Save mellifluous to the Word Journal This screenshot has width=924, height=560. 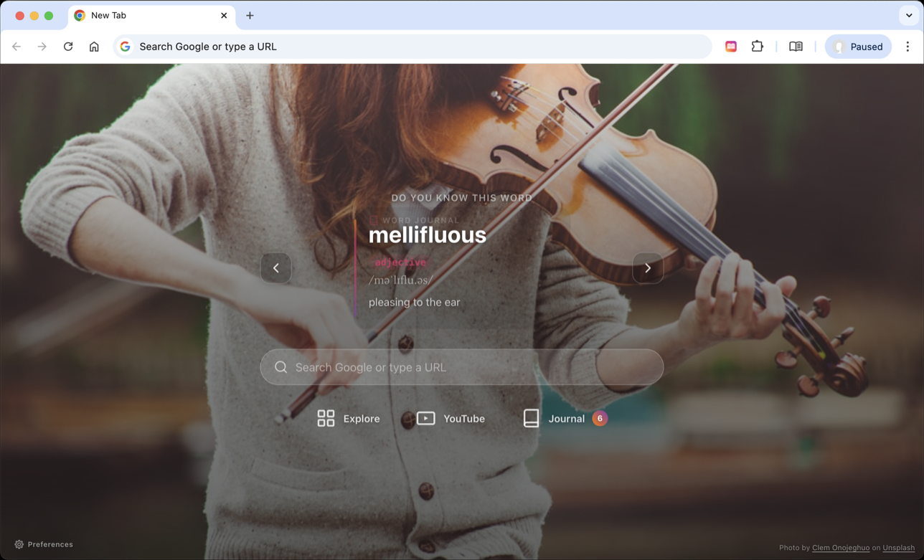[x=374, y=220]
